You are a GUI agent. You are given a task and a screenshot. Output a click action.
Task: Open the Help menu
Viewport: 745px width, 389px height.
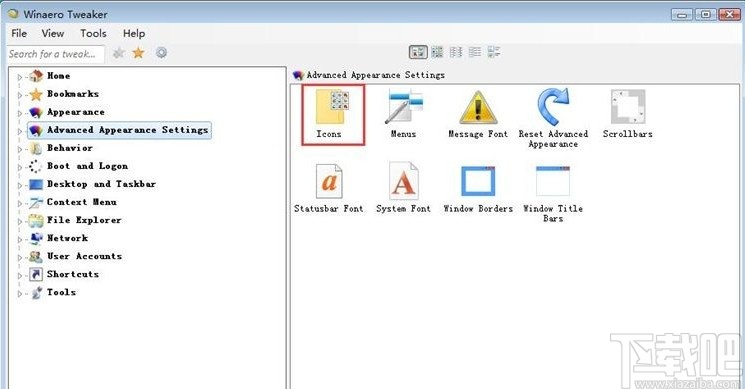pos(134,33)
